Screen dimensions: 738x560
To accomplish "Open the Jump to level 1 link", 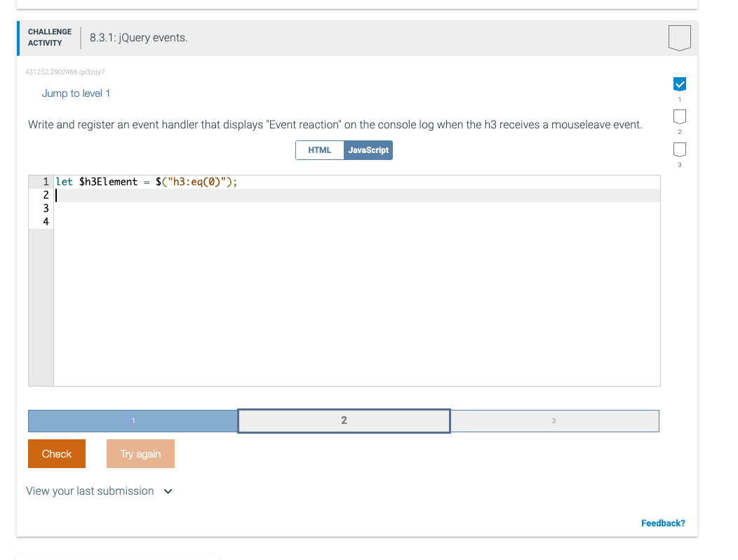I will [x=76, y=93].
